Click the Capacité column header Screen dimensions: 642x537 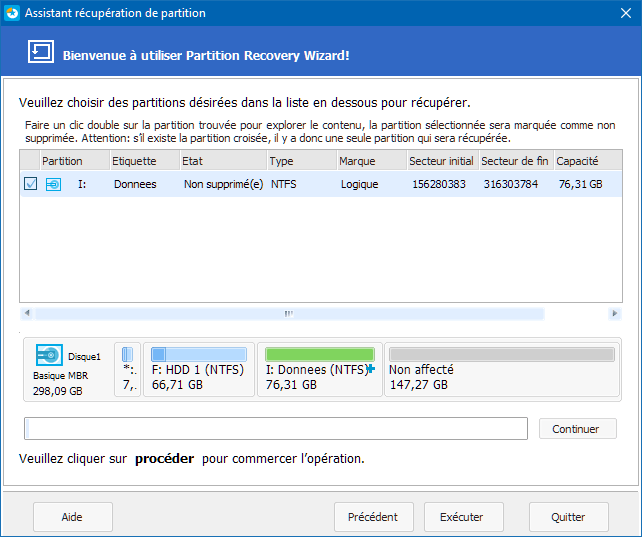pyautogui.click(x=588, y=161)
